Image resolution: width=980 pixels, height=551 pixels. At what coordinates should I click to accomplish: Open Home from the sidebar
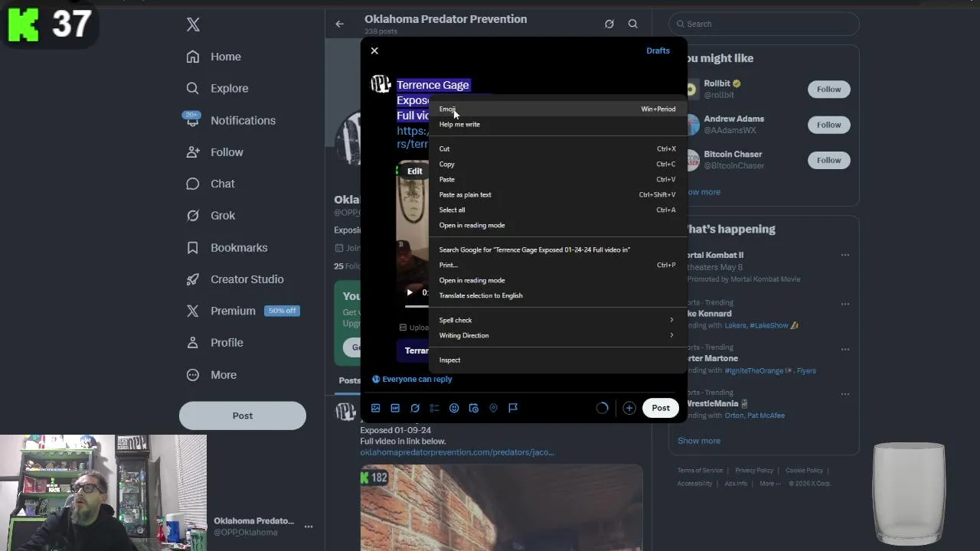coord(214,57)
